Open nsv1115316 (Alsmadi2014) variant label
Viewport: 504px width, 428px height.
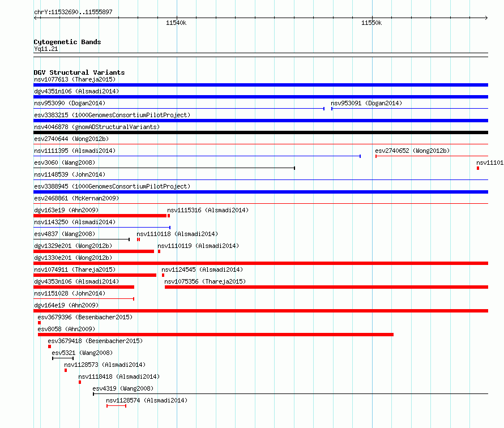(x=208, y=210)
